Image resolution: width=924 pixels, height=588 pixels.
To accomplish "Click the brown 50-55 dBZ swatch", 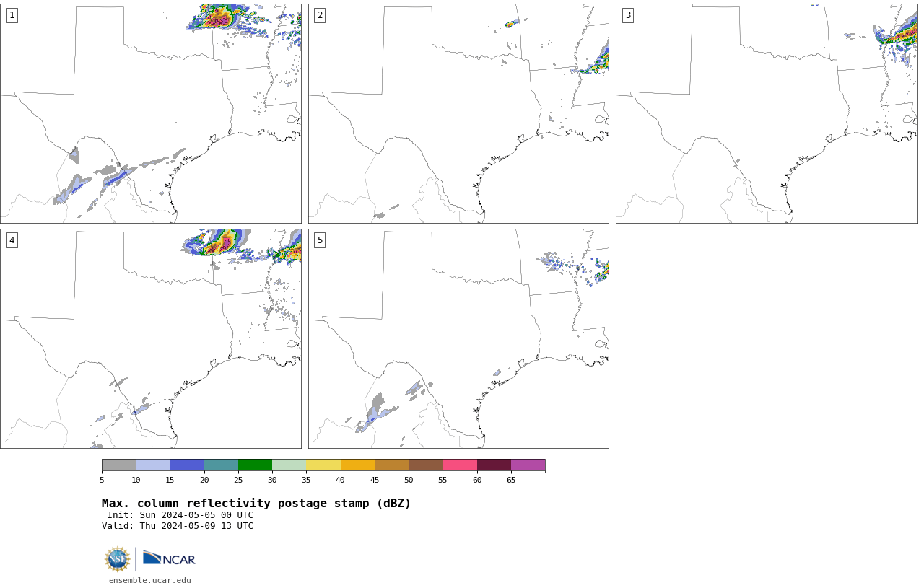I will click(425, 465).
